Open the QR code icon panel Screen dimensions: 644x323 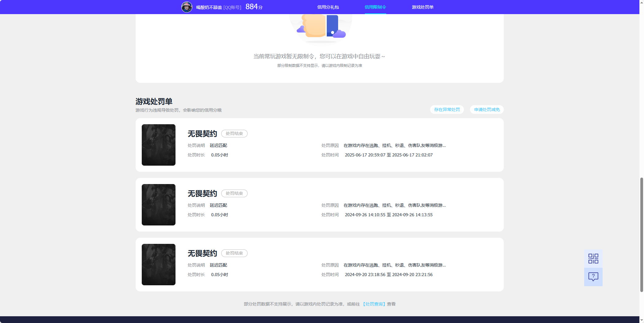(x=593, y=258)
